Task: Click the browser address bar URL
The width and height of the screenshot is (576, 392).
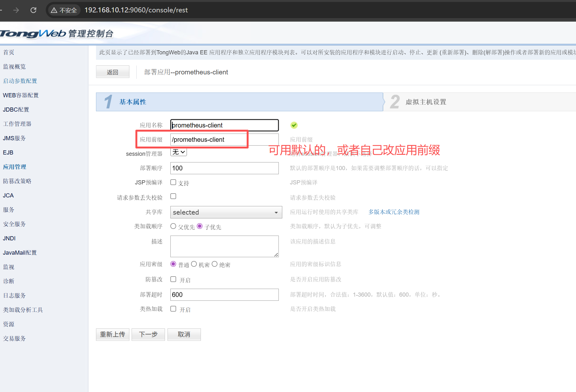Action: [x=136, y=10]
